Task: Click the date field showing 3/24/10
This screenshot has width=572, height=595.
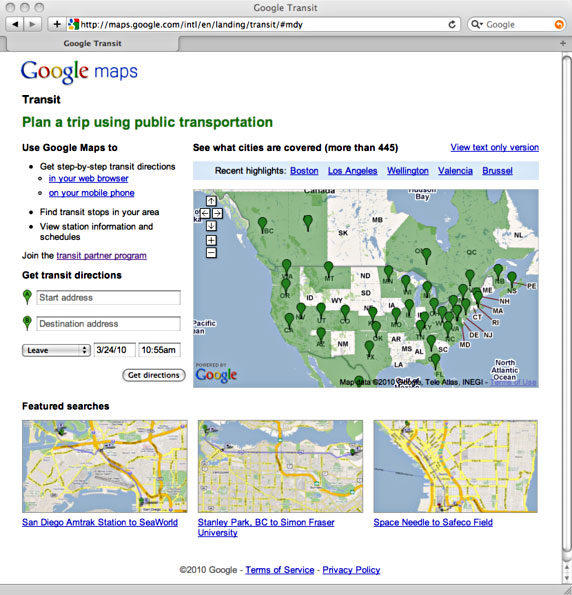Action: 115,350
